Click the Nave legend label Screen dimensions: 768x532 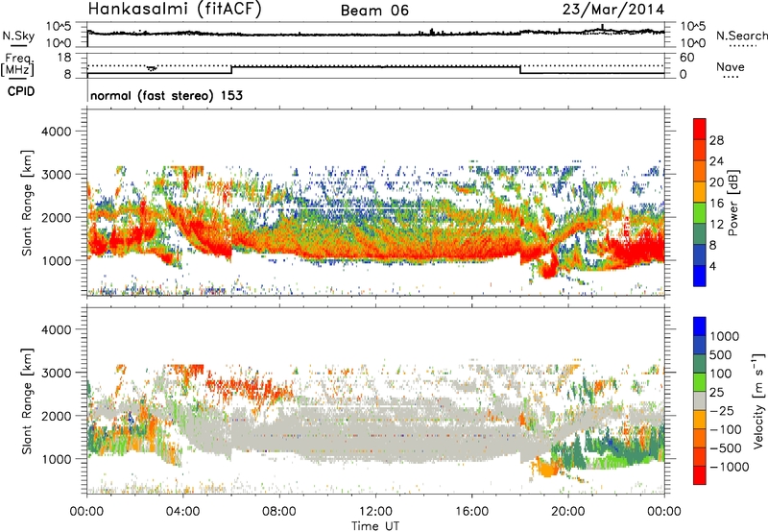click(730, 66)
